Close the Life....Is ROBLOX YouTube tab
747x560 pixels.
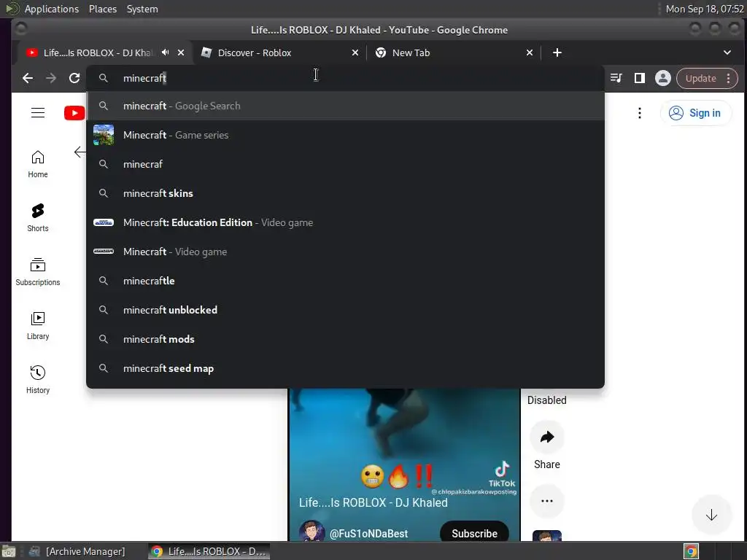[181, 52]
